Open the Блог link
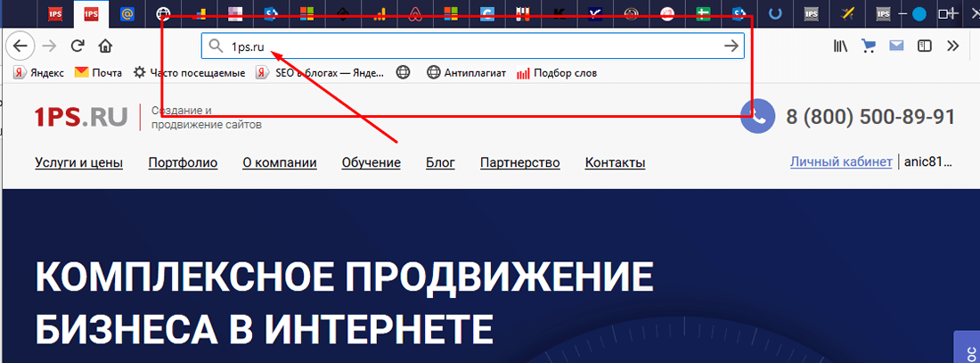 (x=441, y=163)
